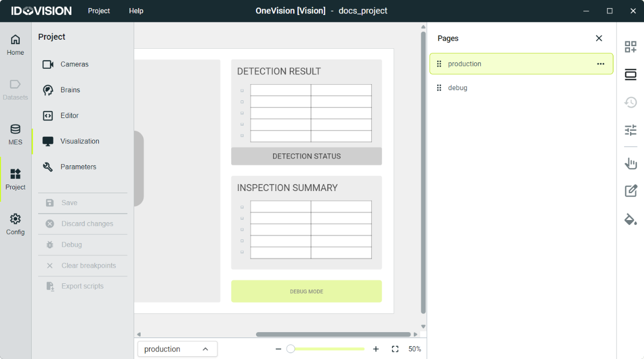Click fit-to-screen zoom icon
Viewport: 644px width, 359px height.
pos(395,349)
